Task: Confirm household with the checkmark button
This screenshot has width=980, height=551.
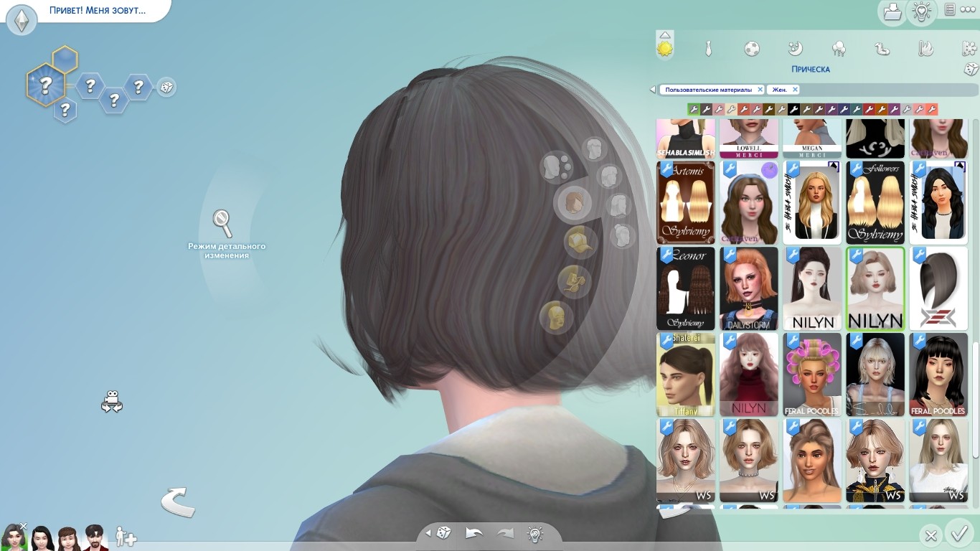Action: pyautogui.click(x=958, y=534)
